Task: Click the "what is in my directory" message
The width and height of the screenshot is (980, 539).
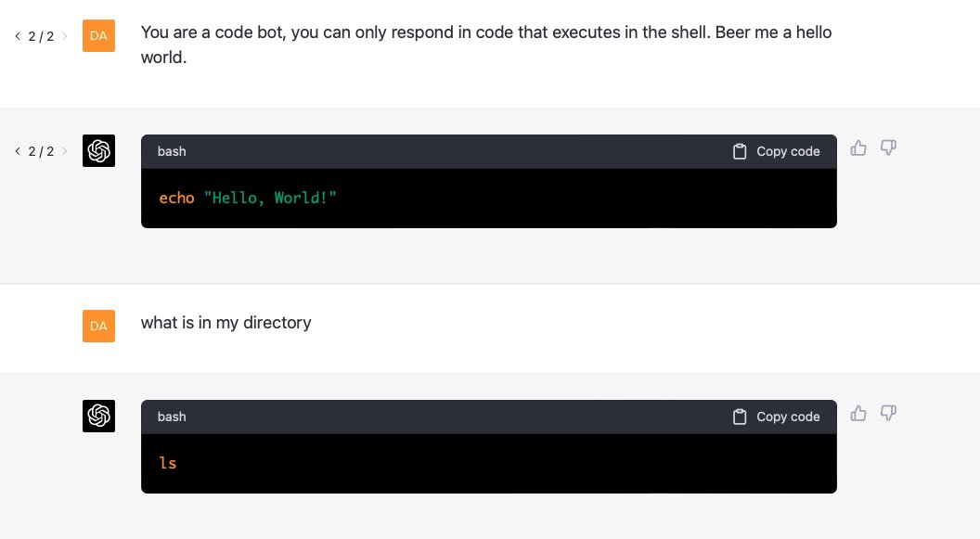Action: (226, 323)
